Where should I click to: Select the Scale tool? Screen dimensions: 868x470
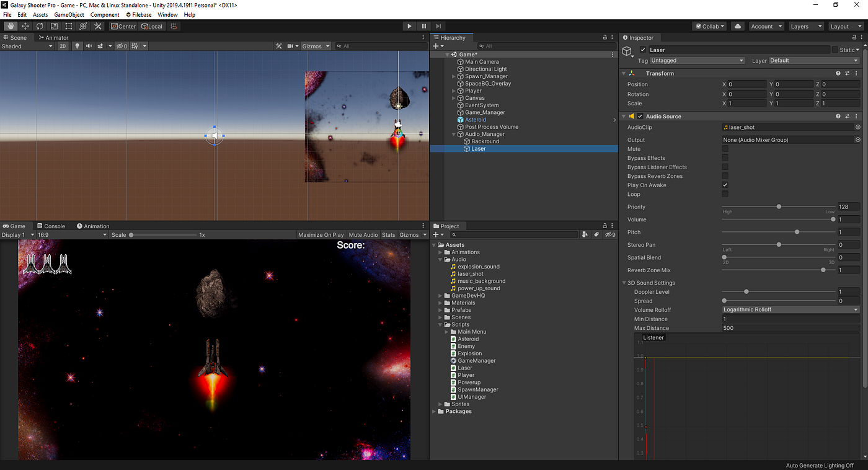(54, 26)
